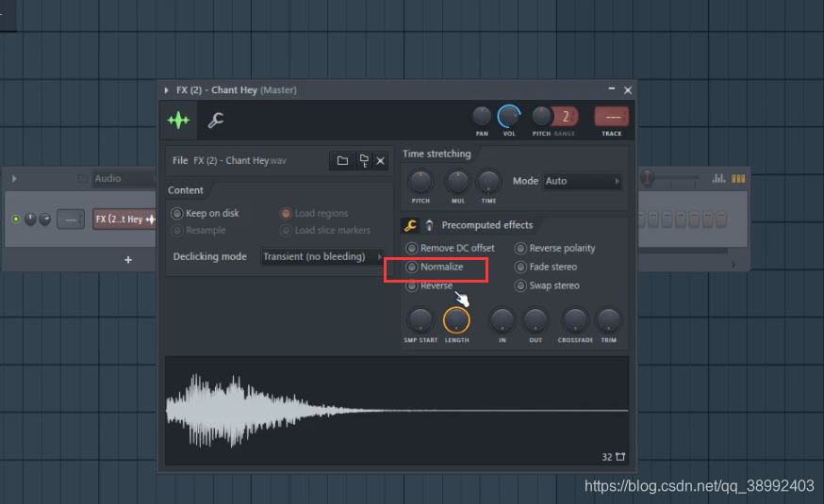The image size is (824, 504).
Task: Click the fade IN knob
Action: [x=502, y=320]
